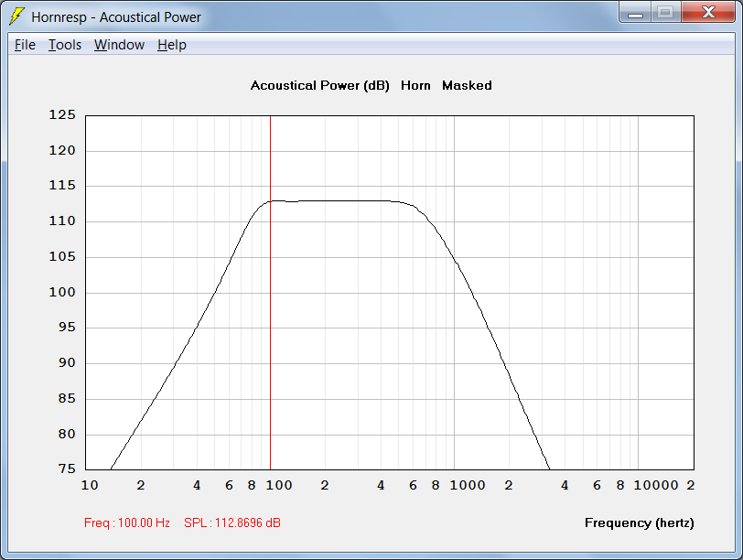Image resolution: width=743 pixels, height=560 pixels.
Task: Click the 105 y-axis label
Action: coord(62,256)
